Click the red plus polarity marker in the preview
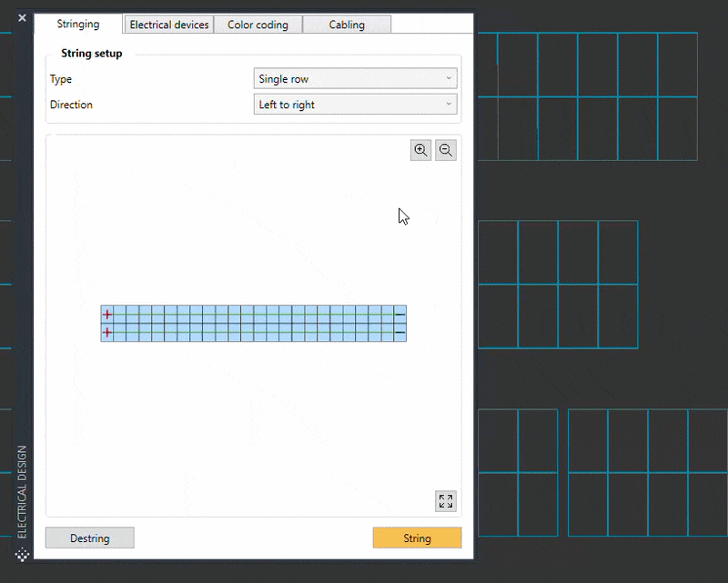 click(108, 314)
